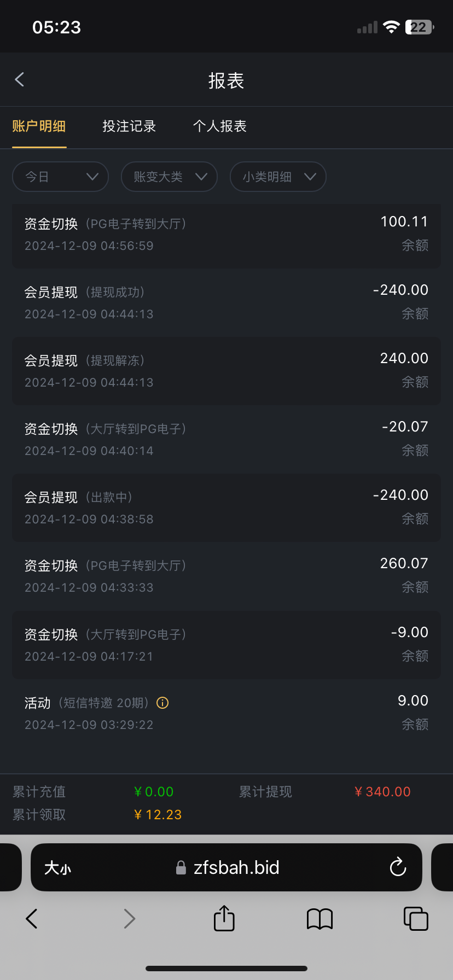Tap the zfsbah.bid address bar

tap(236, 867)
